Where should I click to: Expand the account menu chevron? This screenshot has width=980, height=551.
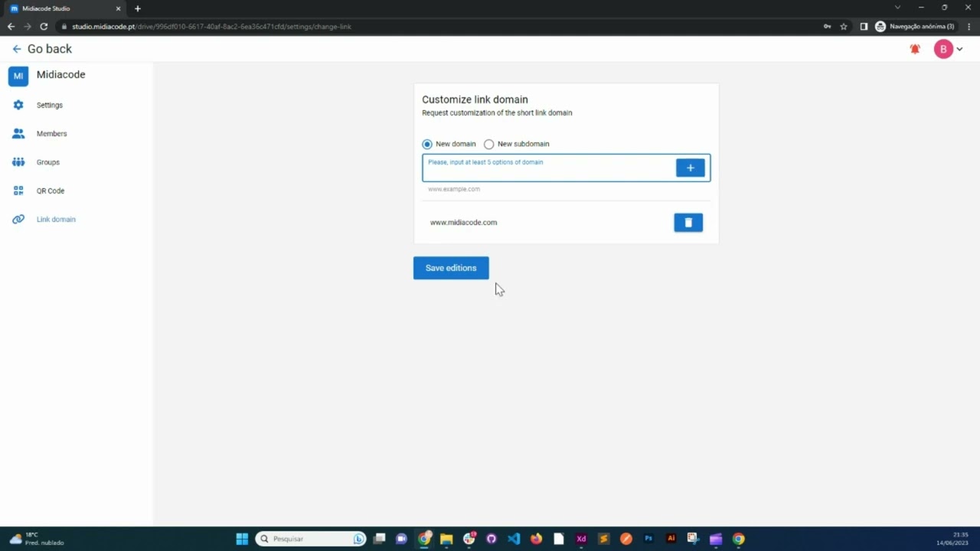(959, 49)
